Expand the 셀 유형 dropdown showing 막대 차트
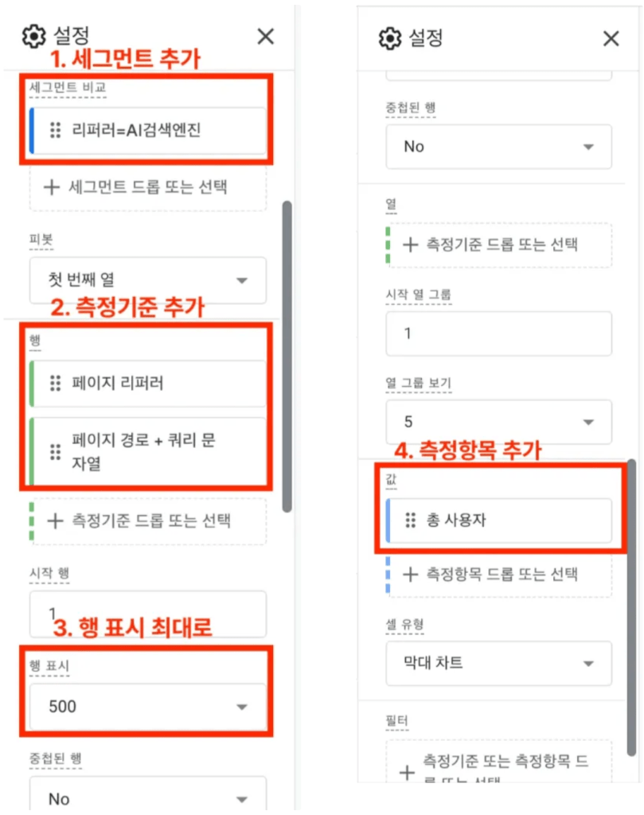 (x=498, y=663)
